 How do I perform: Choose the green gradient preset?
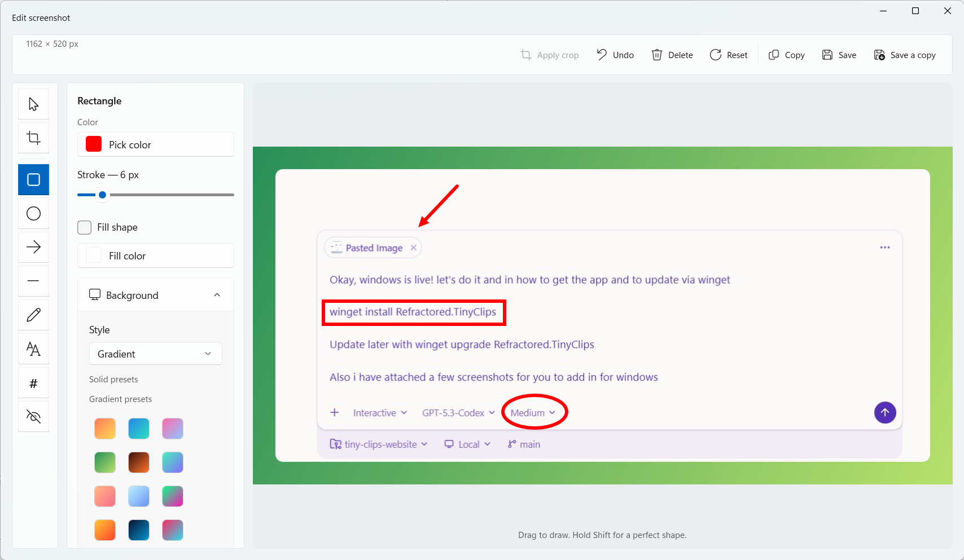[x=105, y=462]
